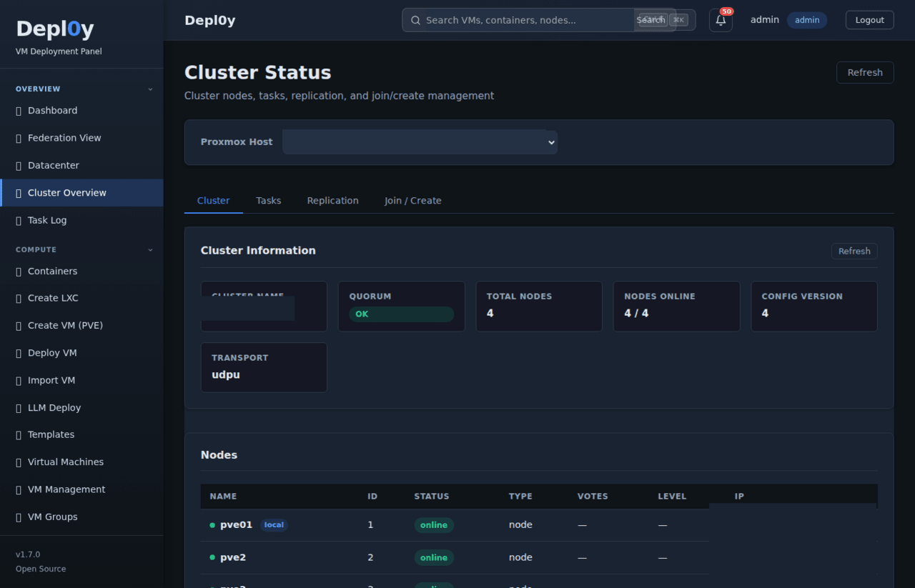Click node name pve01
Screen dimensions: 915x588
coord(237,525)
